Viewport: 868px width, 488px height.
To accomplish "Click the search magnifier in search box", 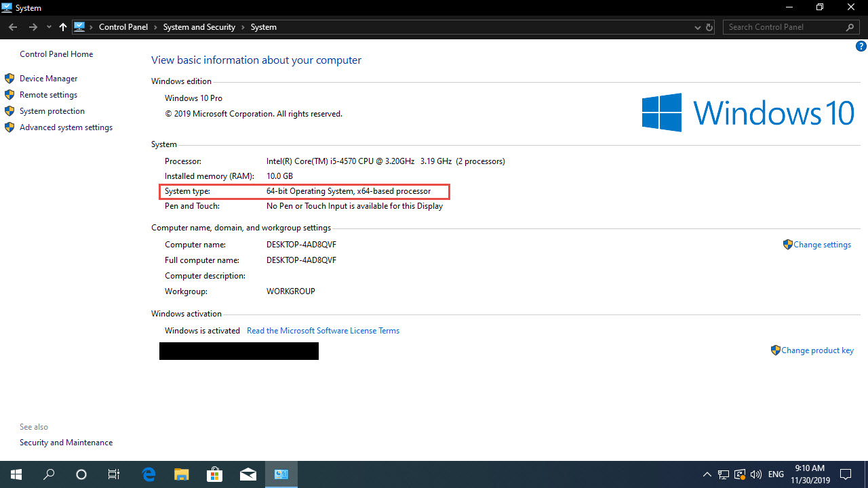I will (851, 27).
